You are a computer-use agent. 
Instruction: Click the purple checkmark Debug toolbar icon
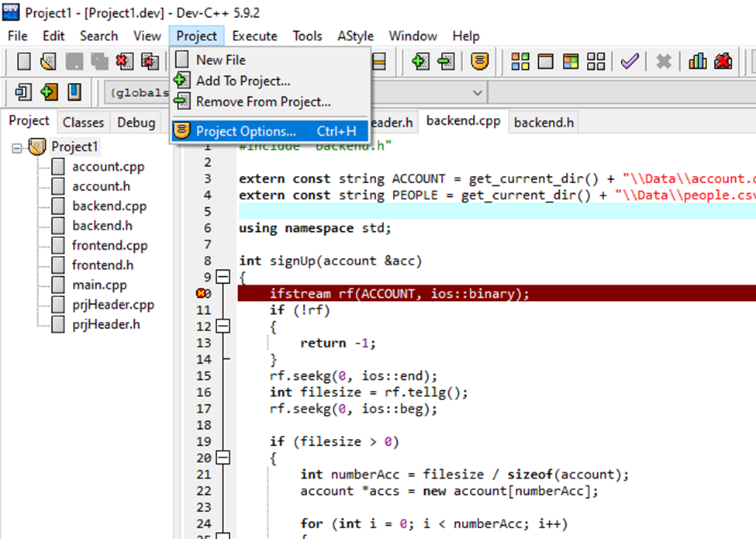pos(630,62)
